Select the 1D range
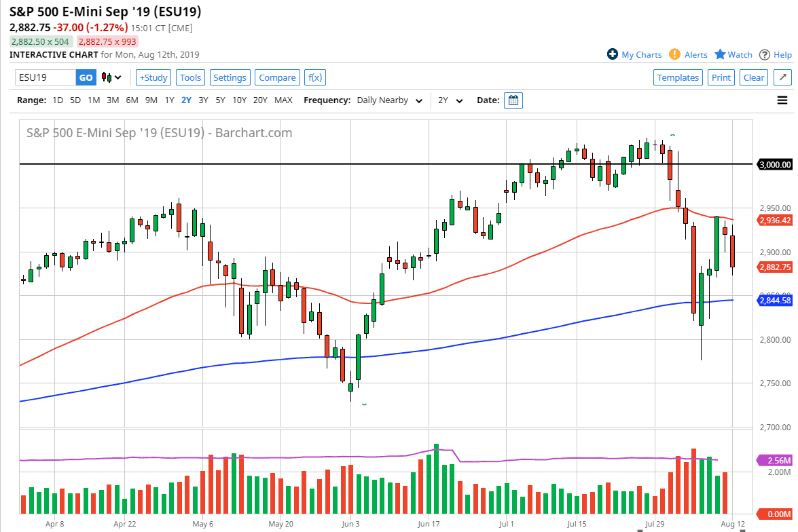The height and width of the screenshot is (532, 798). [58, 100]
